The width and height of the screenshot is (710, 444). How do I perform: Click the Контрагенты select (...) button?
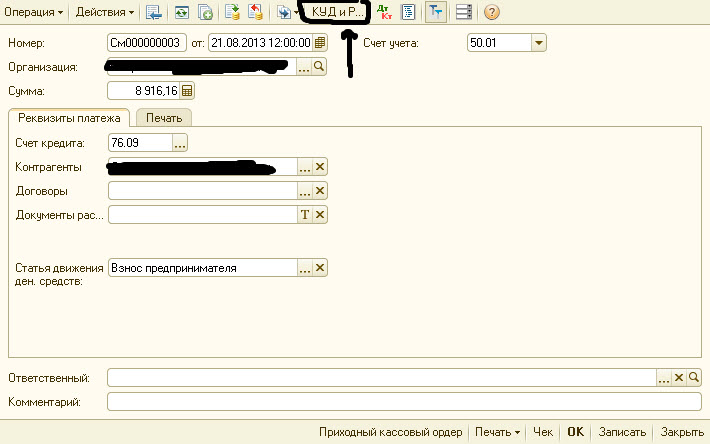tap(305, 167)
